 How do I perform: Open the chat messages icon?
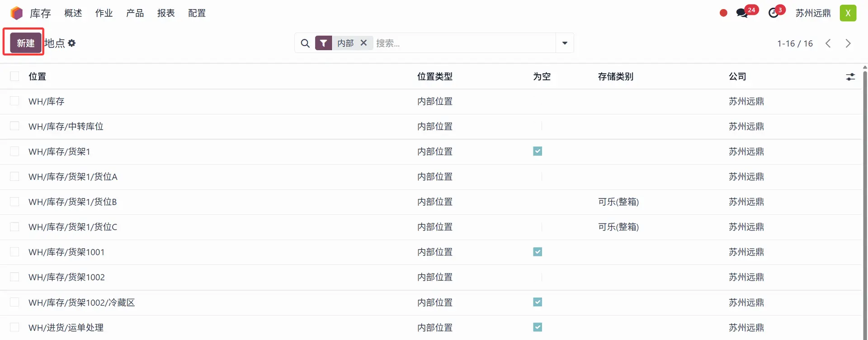741,13
